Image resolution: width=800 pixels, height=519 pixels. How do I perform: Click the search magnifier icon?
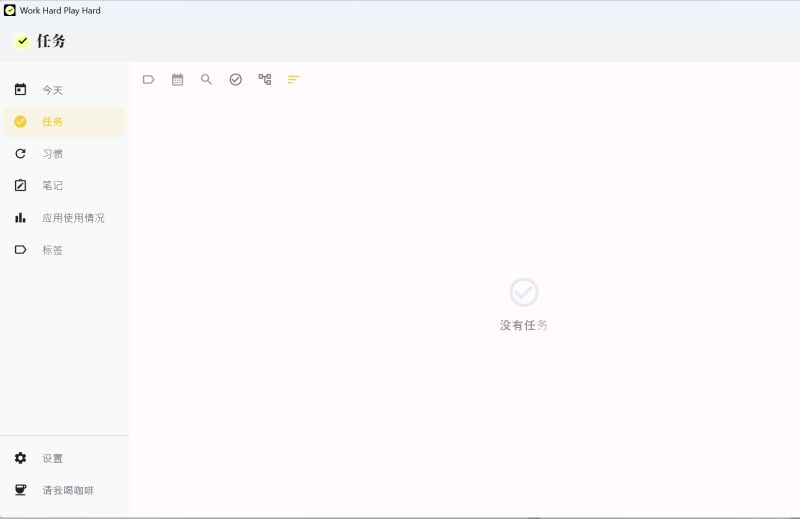point(206,79)
